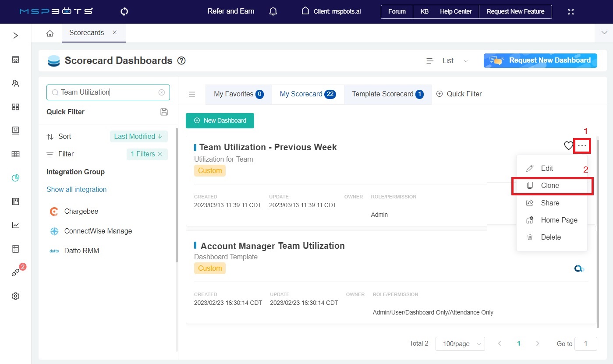Viewport: 613px width, 364px height.
Task: Switch to Template Scorecard tab
Action: coord(387,94)
